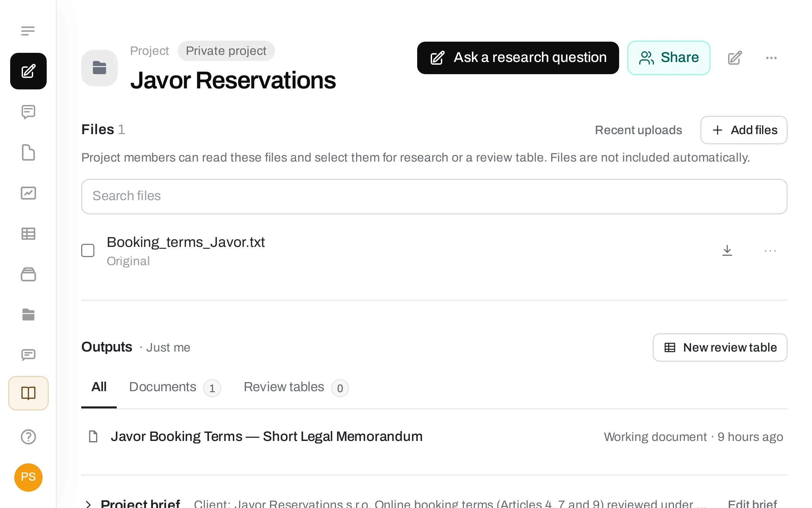Open the feedback message icon in sidebar
This screenshot has width=812, height=508.
point(28,355)
